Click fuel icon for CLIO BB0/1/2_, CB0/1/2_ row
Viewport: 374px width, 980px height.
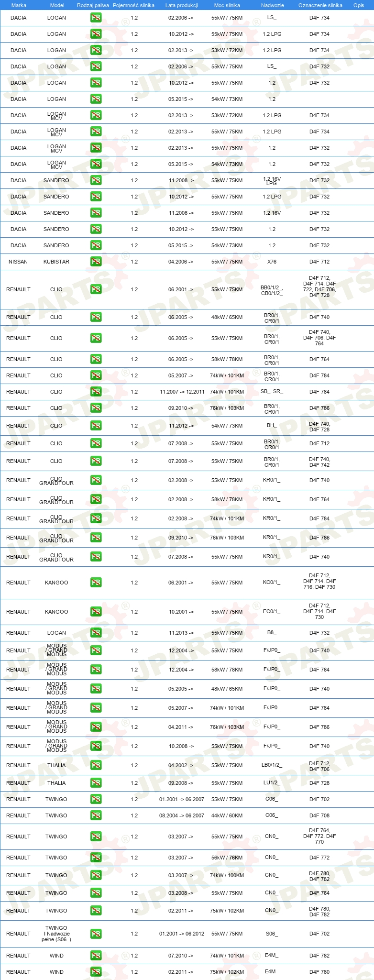(x=96, y=289)
